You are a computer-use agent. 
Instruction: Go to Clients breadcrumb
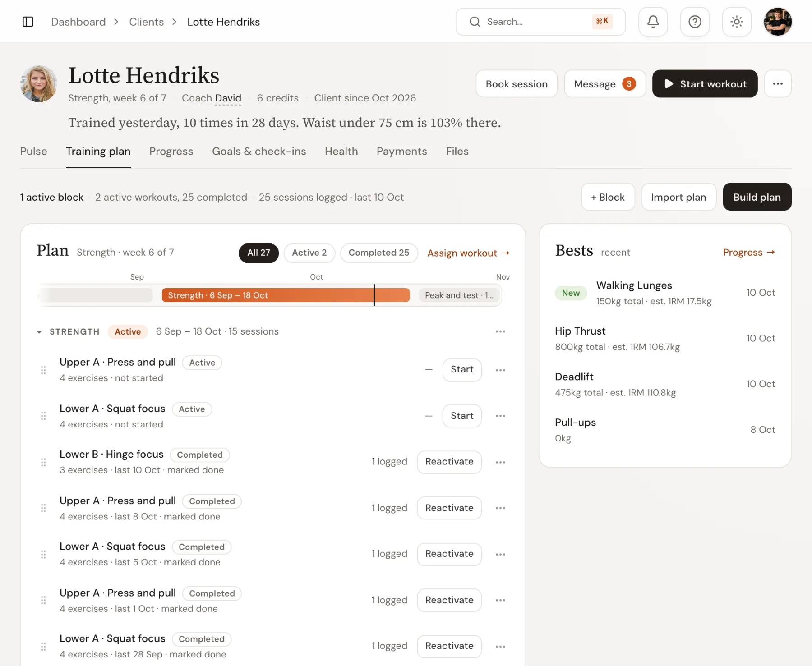click(146, 22)
